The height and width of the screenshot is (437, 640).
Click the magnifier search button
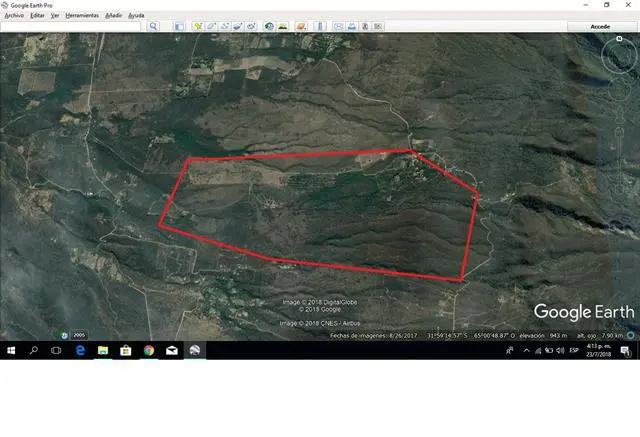point(153,27)
